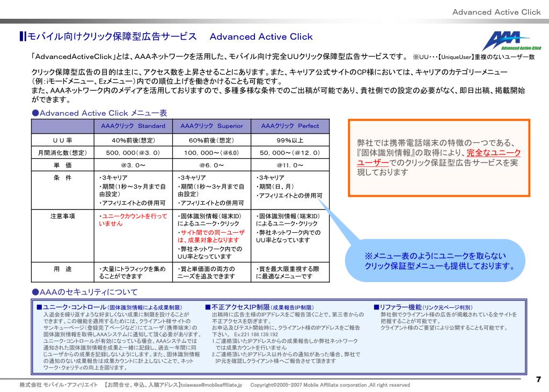Screen dimensions: 549x392
Task: Click red text 'ユニークカウントを行っていません'
Action: [x=133, y=220]
